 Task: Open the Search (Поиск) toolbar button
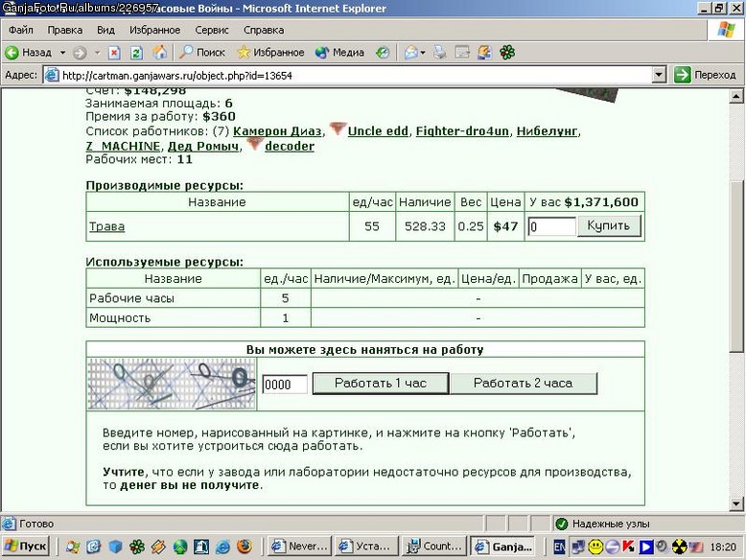tap(201, 53)
